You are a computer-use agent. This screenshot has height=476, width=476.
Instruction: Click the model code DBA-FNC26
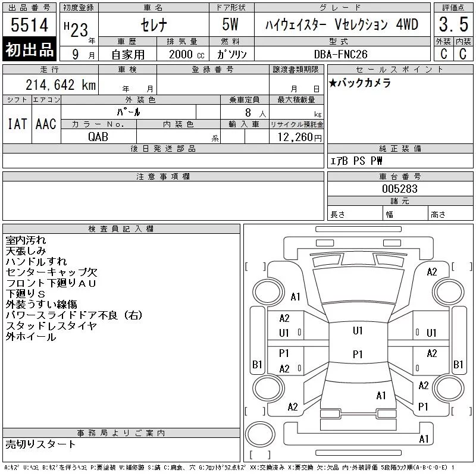340,54
